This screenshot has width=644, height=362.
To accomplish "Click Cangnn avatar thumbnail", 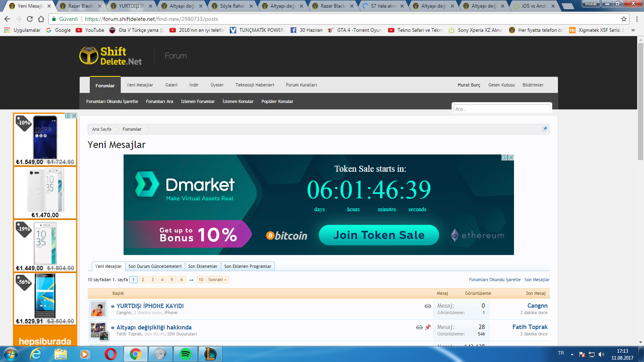I will click(x=98, y=309).
